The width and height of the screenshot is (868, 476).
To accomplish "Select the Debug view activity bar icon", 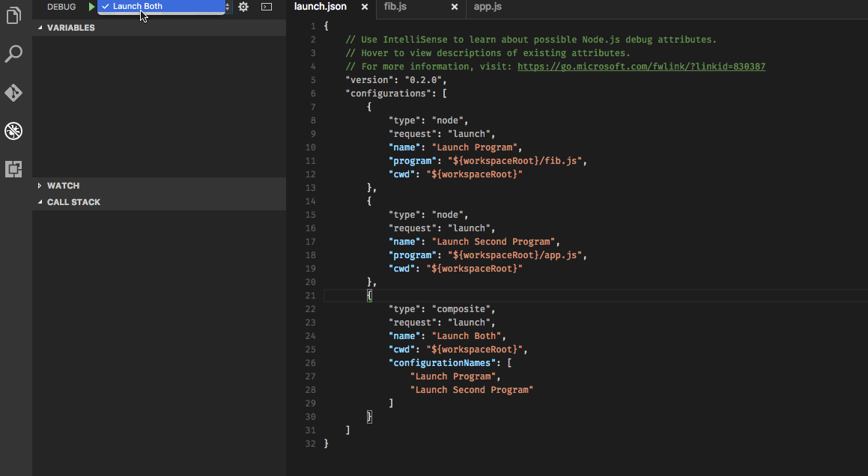I will pos(13,131).
